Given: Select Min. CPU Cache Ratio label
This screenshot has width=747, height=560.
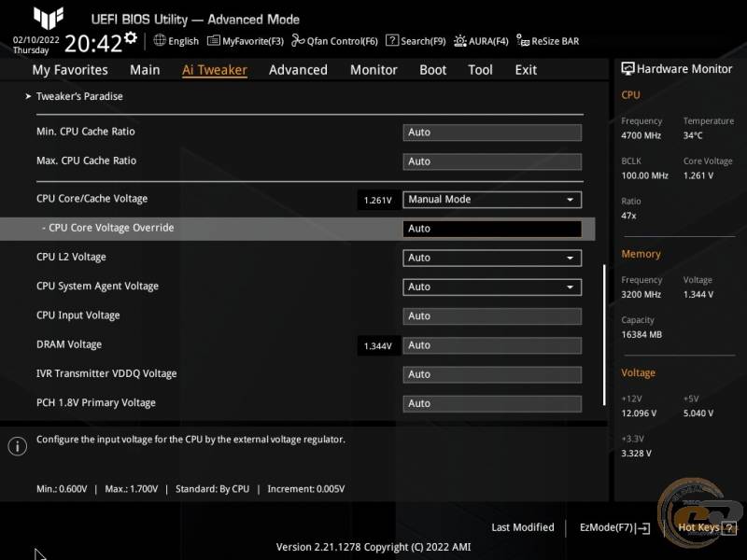Looking at the screenshot, I should [86, 132].
